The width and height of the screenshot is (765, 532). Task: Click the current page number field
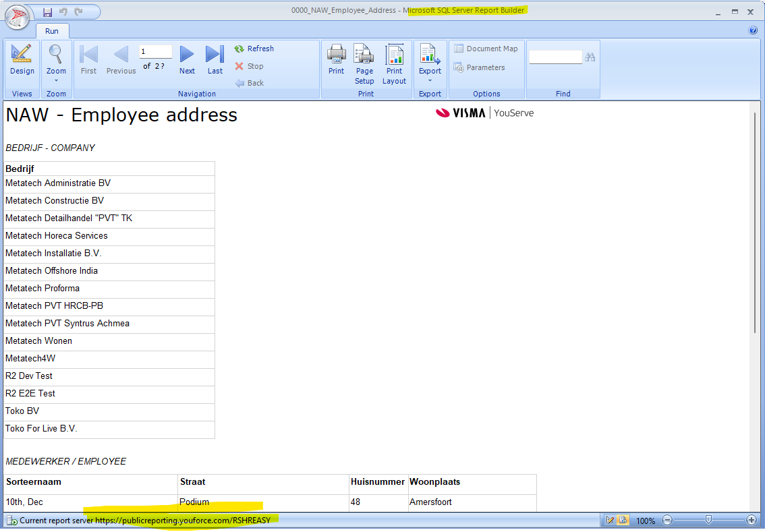pyautogui.click(x=156, y=52)
